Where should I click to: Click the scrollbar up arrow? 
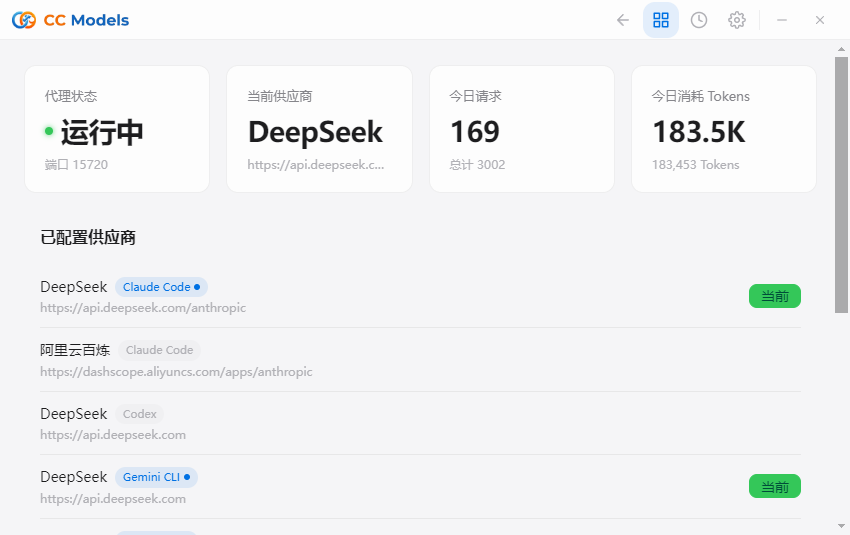(x=841, y=49)
